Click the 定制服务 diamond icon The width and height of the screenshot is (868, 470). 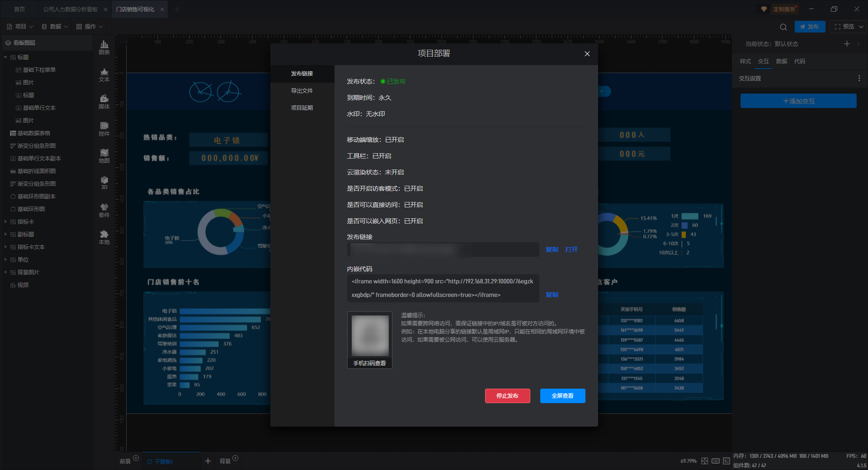coord(764,9)
